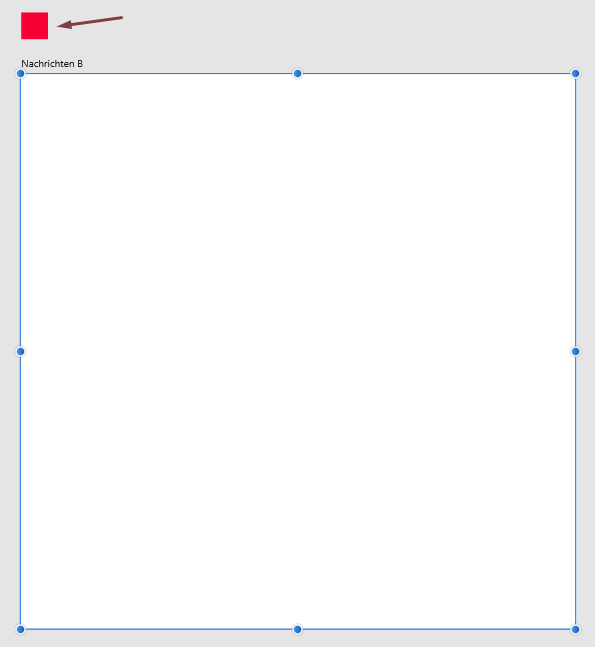Click frame's left border above the middle handle
Screen dimensions: 595x647
click(x=20, y=213)
